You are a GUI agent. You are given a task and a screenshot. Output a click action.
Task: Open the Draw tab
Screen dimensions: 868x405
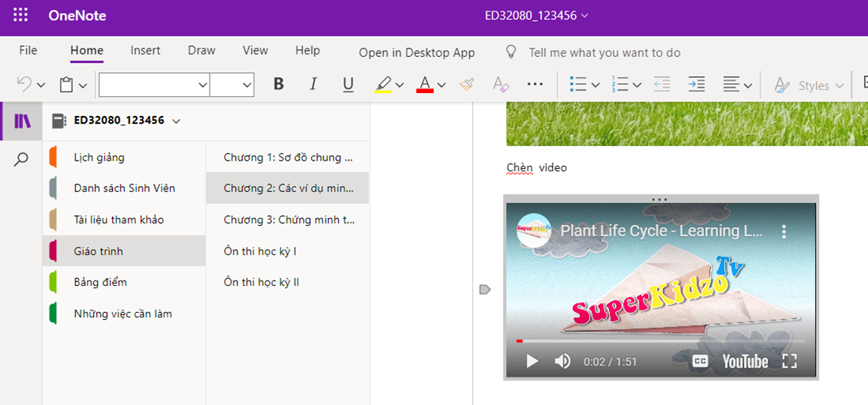click(x=201, y=51)
